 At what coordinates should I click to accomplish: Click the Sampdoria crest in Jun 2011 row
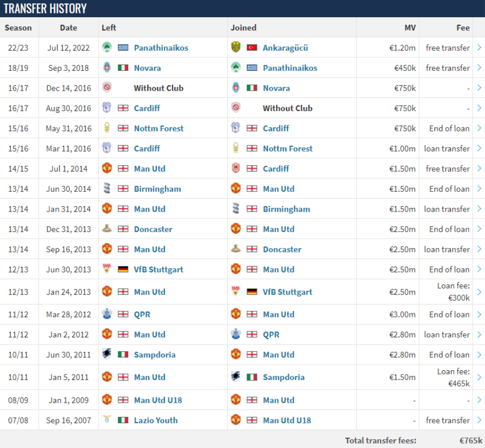(x=107, y=354)
